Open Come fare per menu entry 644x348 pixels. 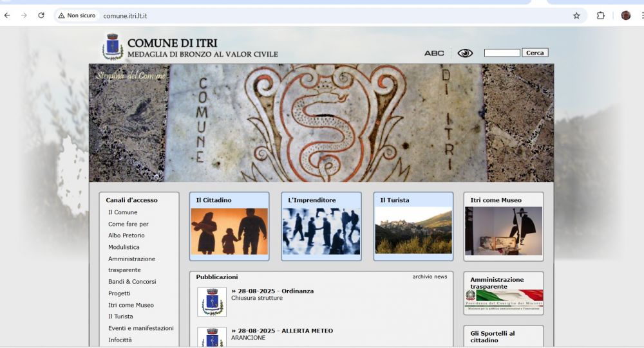tap(128, 224)
